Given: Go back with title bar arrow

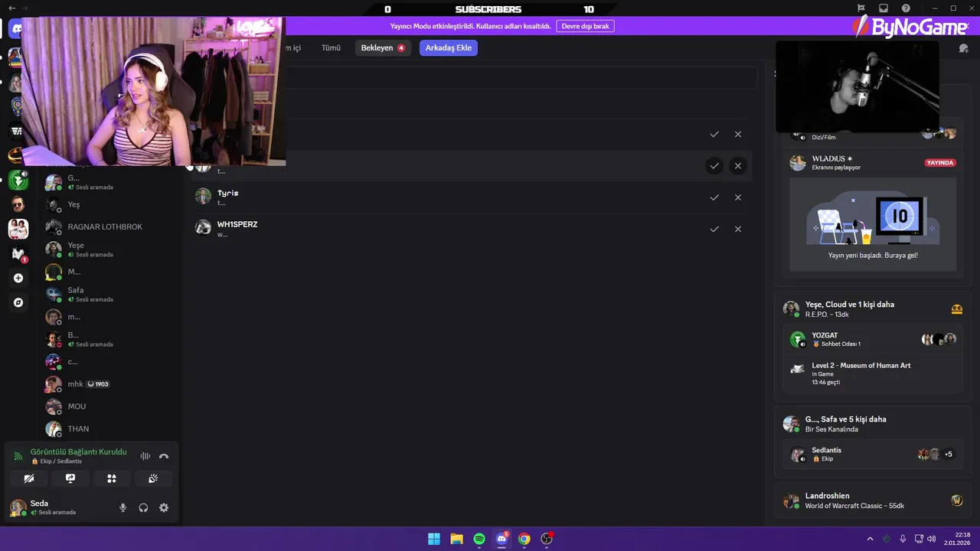Looking at the screenshot, I should click(11, 8).
